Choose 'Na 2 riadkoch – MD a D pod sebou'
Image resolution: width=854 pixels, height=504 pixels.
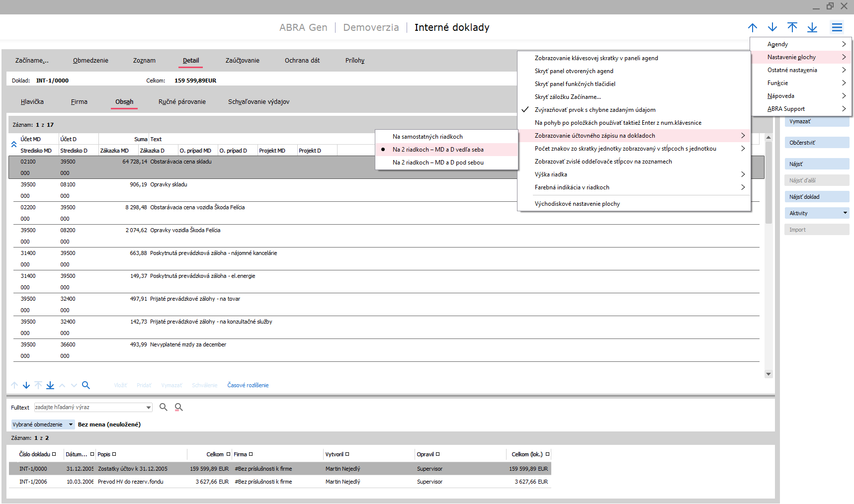437,163
